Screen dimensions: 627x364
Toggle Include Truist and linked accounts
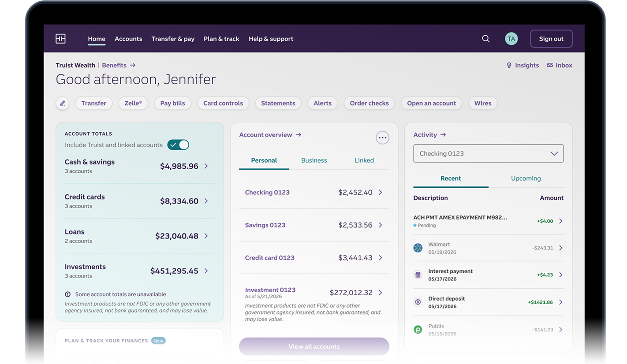(x=178, y=145)
